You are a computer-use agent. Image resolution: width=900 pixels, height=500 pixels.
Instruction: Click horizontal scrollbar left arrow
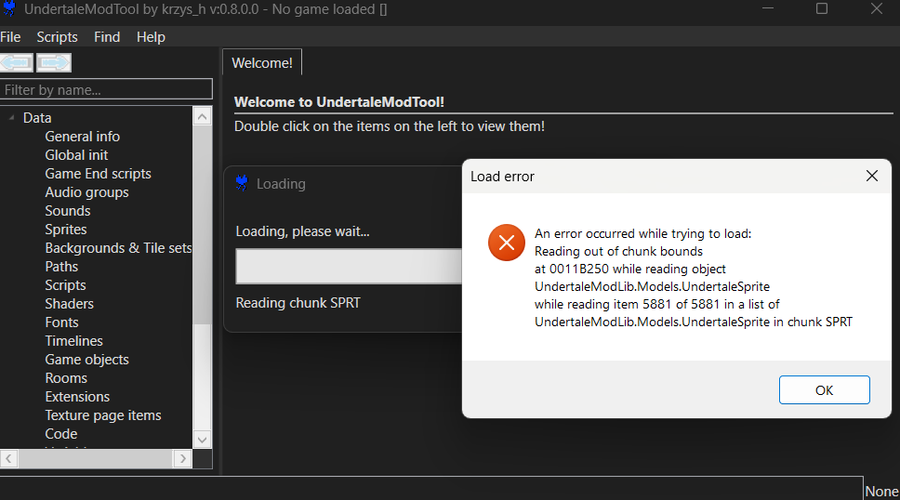tap(9, 459)
